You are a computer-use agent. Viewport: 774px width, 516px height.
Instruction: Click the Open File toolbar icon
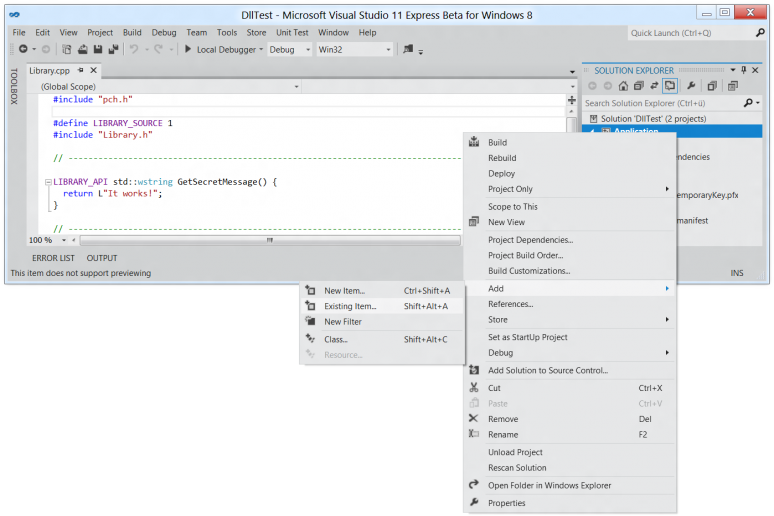tap(82, 49)
